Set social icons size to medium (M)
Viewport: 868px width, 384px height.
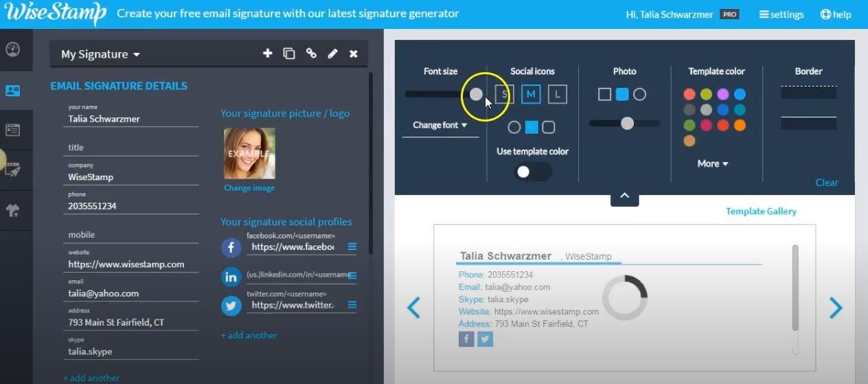click(x=531, y=94)
